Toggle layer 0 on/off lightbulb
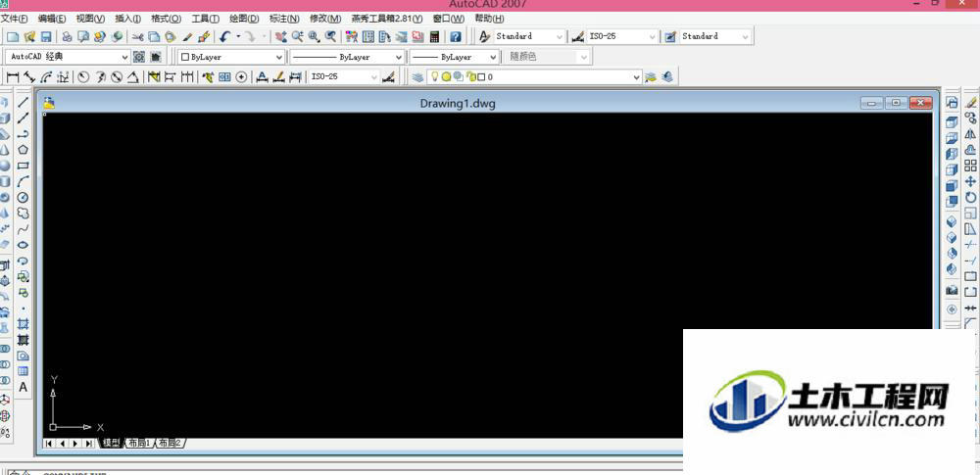 [x=435, y=76]
